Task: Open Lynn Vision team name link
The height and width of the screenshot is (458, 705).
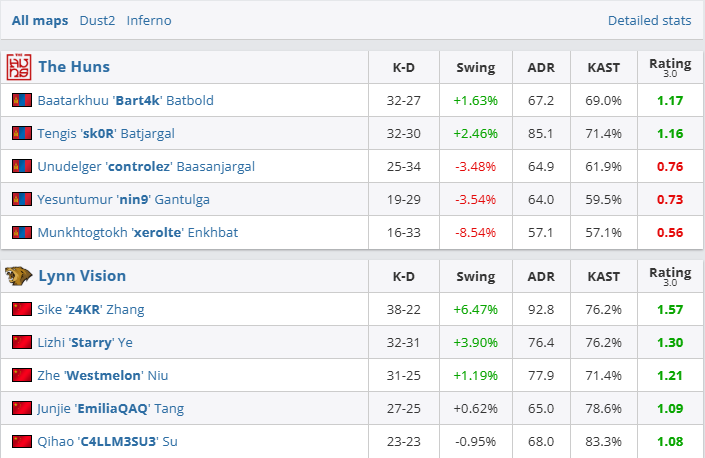Action: pos(82,276)
